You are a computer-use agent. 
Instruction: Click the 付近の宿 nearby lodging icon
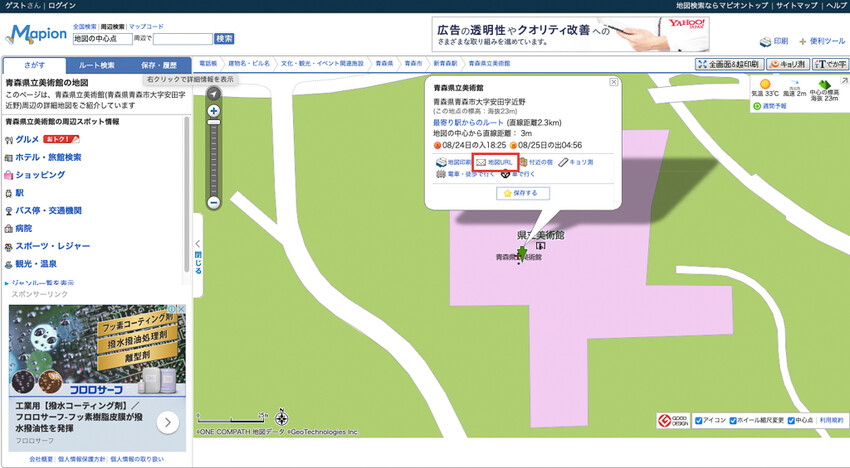523,162
